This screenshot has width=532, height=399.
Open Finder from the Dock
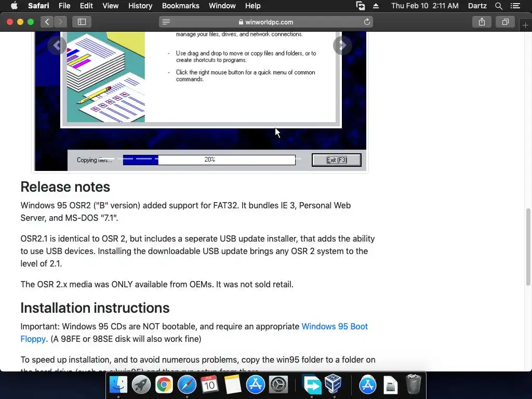118,385
